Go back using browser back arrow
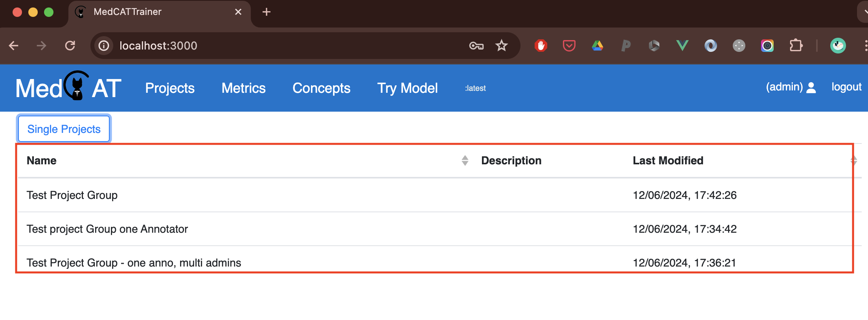 pos(14,46)
